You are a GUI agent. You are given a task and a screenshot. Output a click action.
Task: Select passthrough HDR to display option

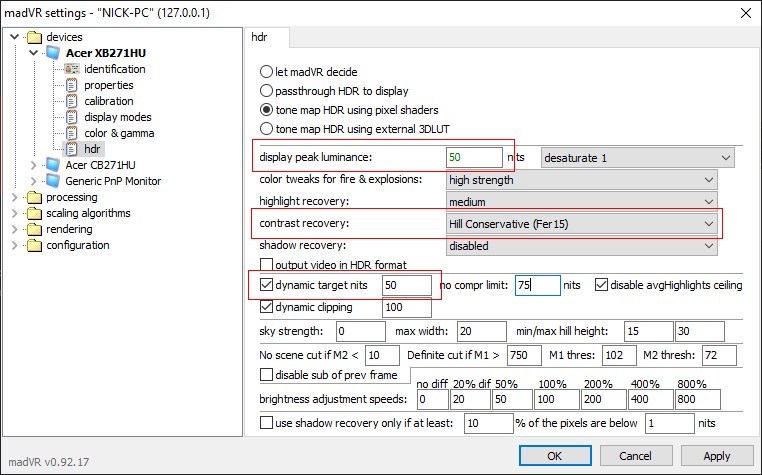[x=266, y=91]
